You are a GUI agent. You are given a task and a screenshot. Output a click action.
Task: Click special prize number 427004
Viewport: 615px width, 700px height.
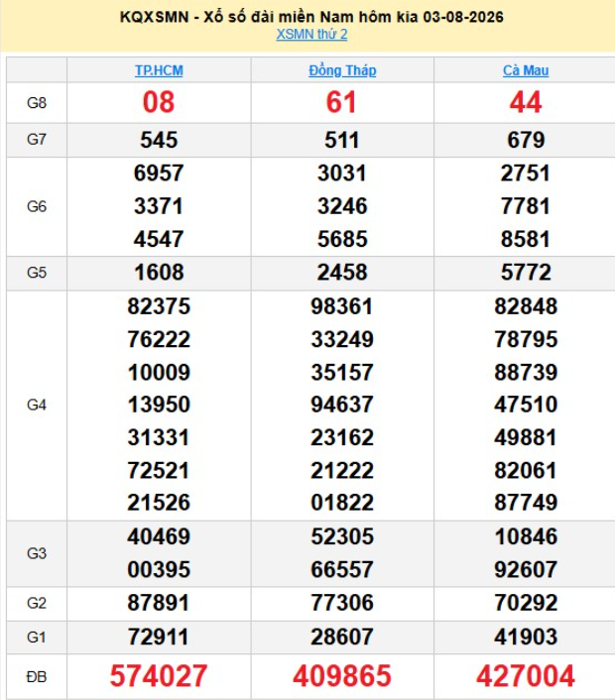coord(526,676)
